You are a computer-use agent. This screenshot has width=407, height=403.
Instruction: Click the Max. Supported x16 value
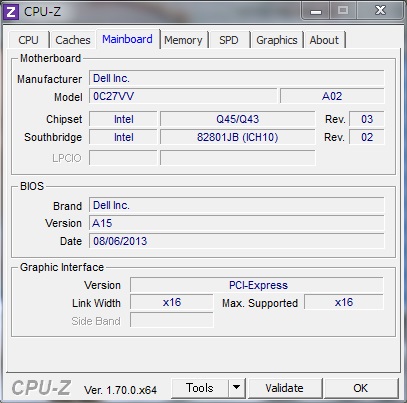coord(344,302)
